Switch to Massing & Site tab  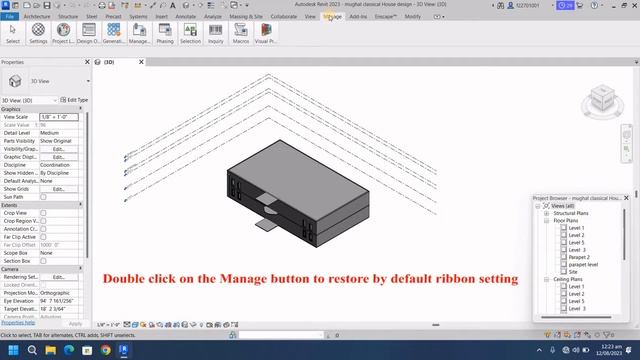click(246, 17)
